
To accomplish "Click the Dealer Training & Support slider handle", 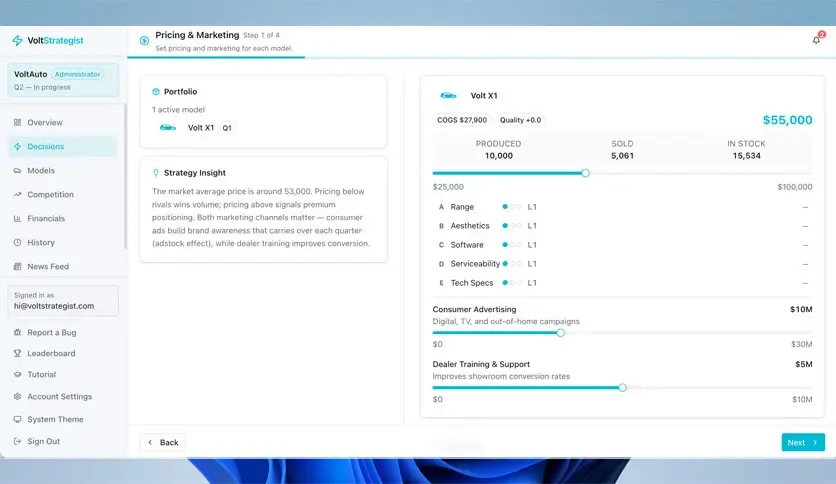I will pos(622,388).
